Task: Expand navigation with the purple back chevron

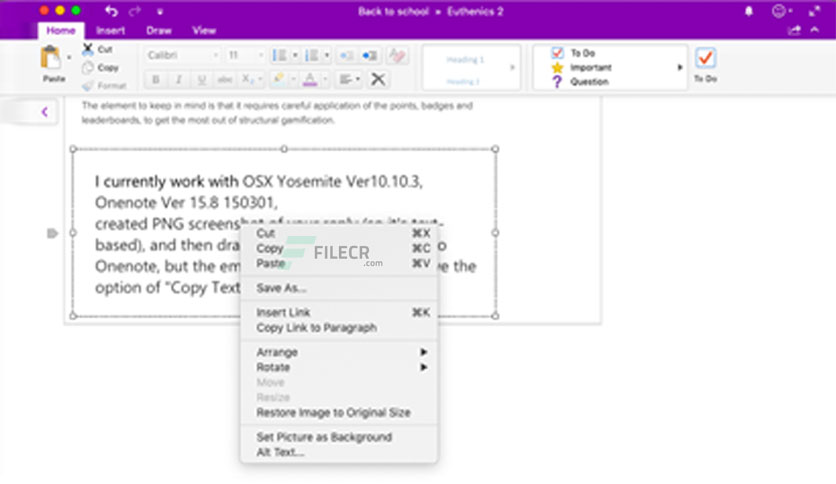Action: tap(45, 111)
